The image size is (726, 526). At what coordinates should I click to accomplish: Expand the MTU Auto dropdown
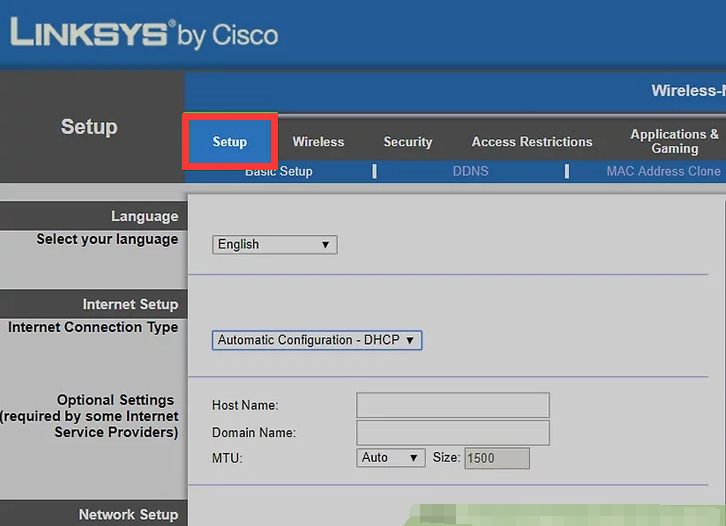click(390, 458)
